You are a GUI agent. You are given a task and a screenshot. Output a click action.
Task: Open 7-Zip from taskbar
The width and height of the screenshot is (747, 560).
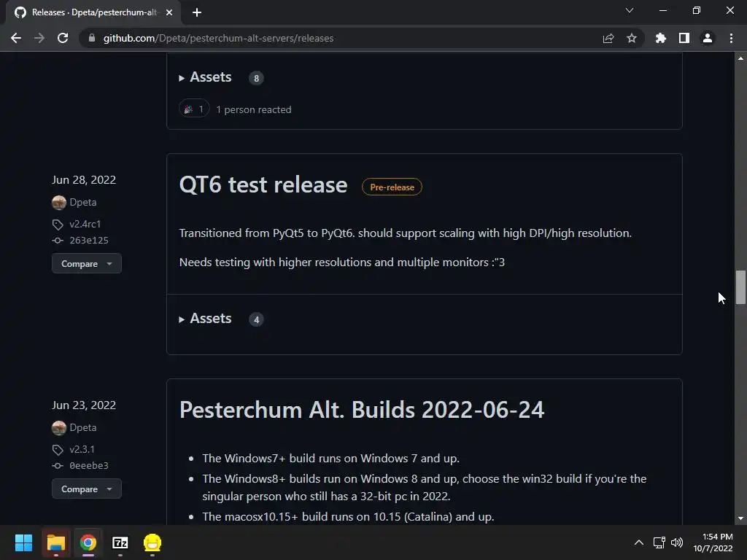point(120,542)
